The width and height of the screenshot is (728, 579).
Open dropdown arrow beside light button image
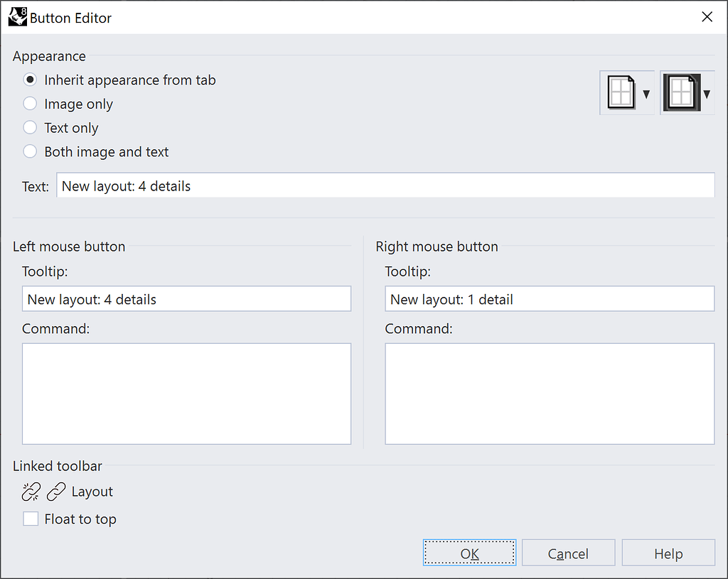point(646,94)
